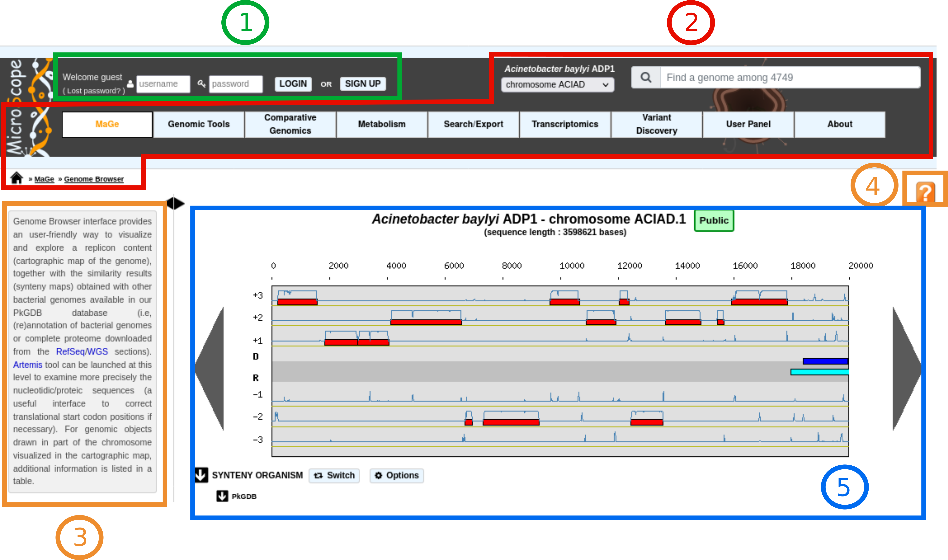
Task: Click the SIGN UP button
Action: pos(363,84)
